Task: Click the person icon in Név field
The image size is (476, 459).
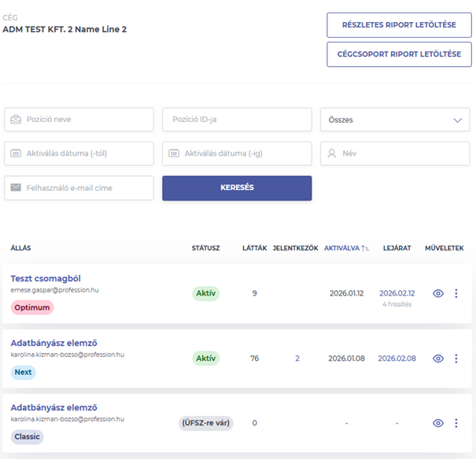Action: [331, 154]
